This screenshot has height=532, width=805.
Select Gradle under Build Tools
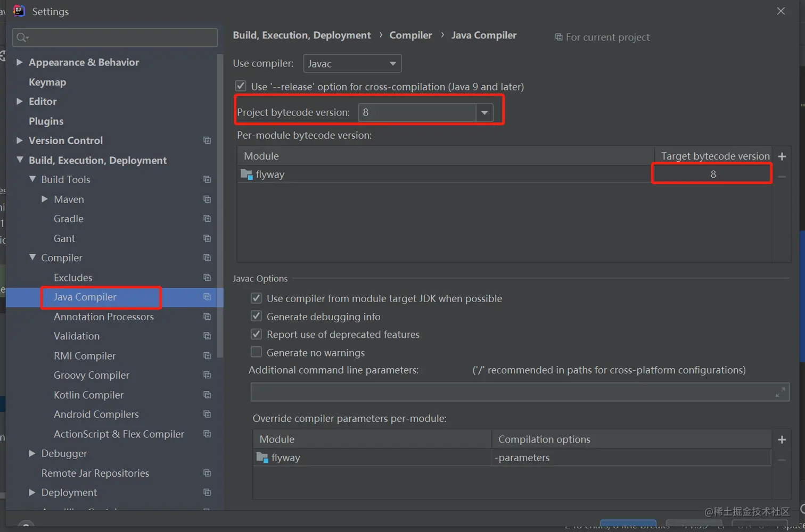69,219
